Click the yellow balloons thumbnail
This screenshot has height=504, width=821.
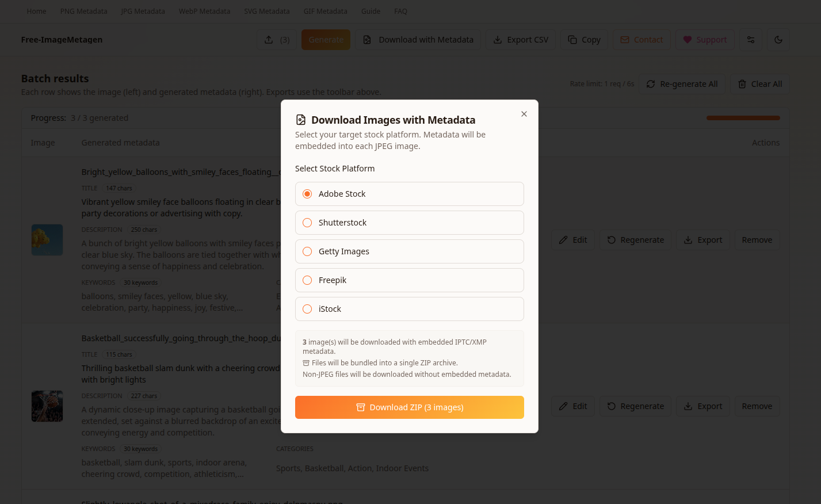coord(47,240)
